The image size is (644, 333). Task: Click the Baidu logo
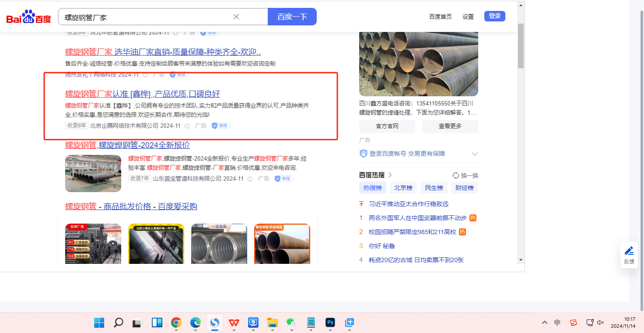[28, 17]
